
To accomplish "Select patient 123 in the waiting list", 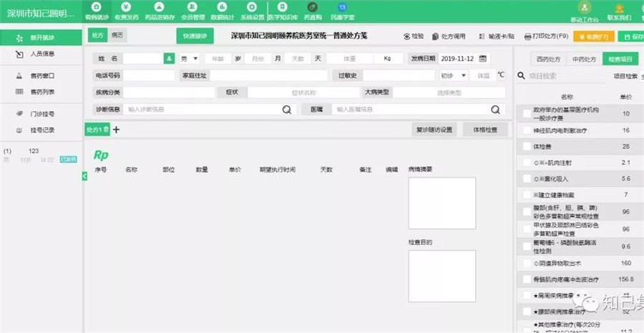I will pos(40,155).
